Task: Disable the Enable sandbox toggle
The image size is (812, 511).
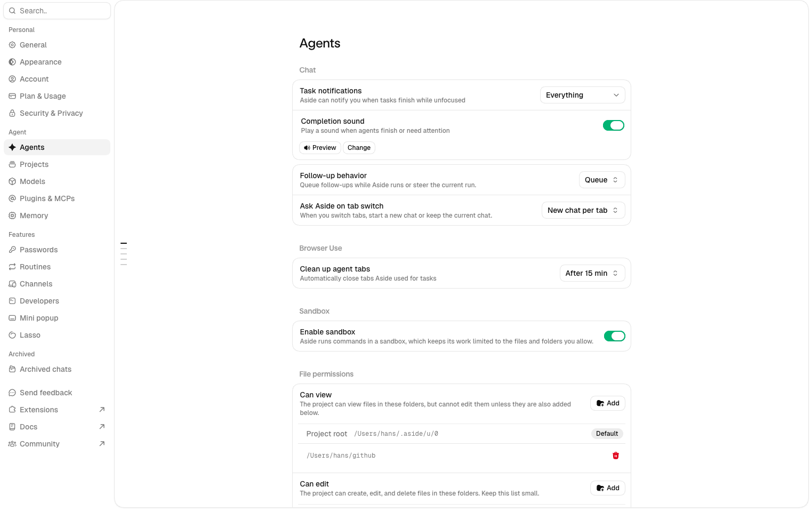Action: pos(615,336)
